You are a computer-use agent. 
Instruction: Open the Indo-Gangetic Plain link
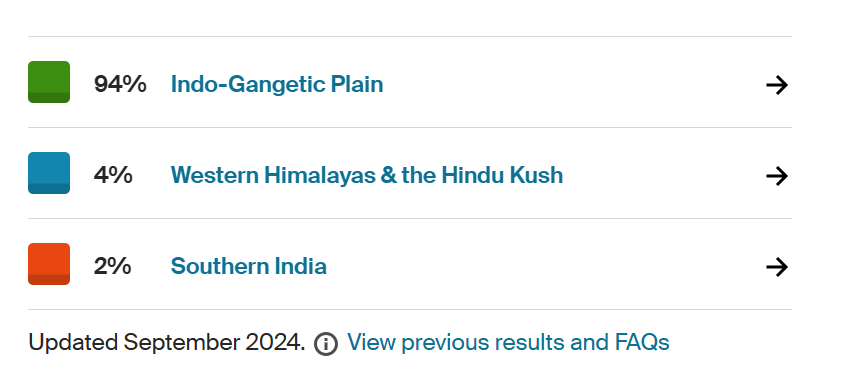pyautogui.click(x=277, y=84)
